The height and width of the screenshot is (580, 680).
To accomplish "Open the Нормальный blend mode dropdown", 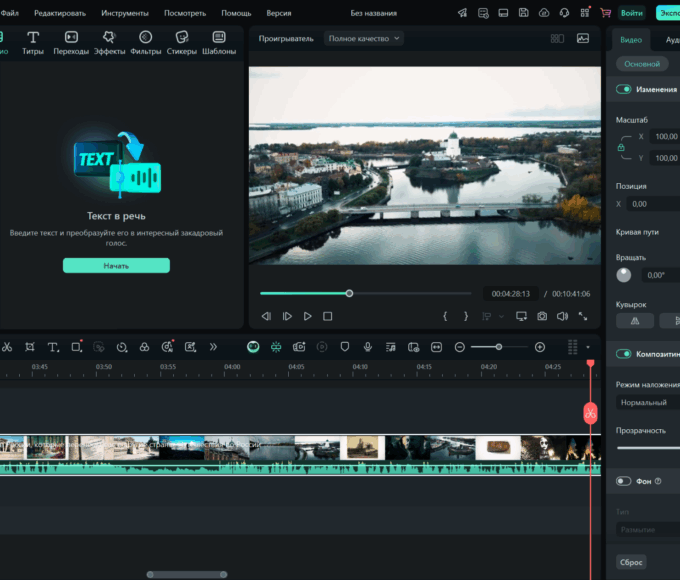I will pyautogui.click(x=648, y=403).
